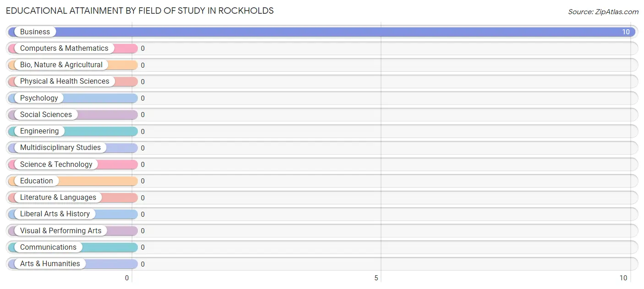Select the Computers & Mathematics label

[x=64, y=48]
